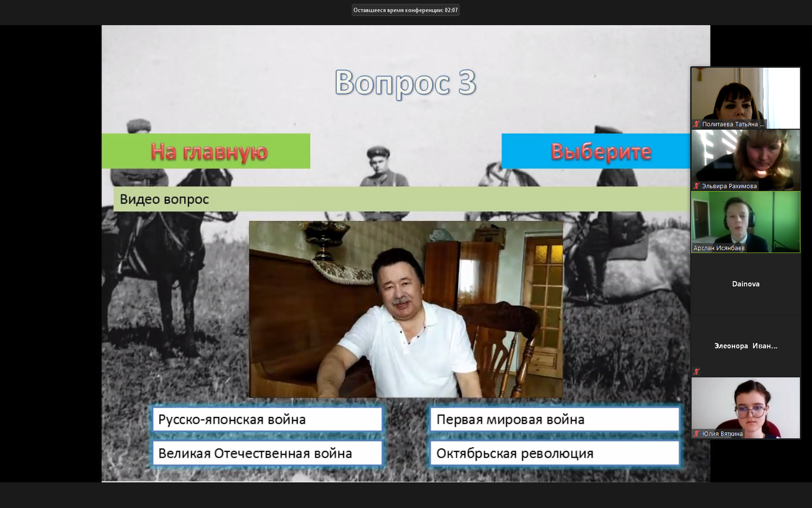Screen dimensions: 812x508
Task: Click the remaining conference time indicator
Action: coord(406,10)
